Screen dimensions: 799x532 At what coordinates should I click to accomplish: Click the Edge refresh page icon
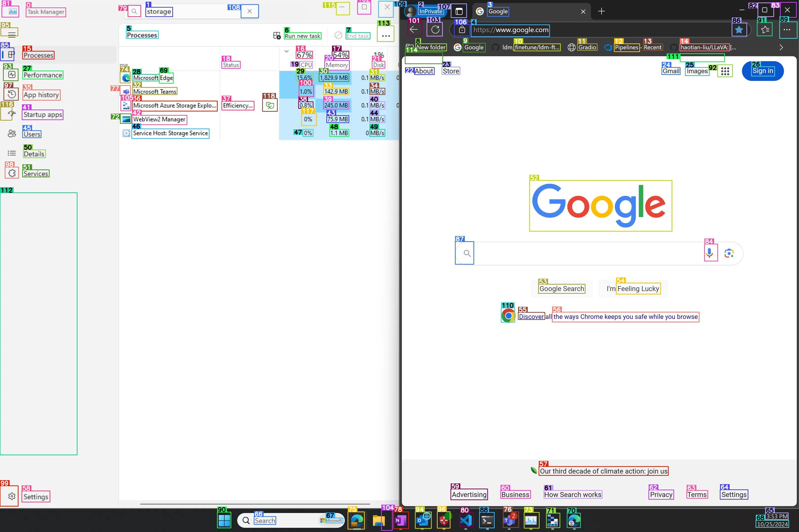(x=435, y=30)
